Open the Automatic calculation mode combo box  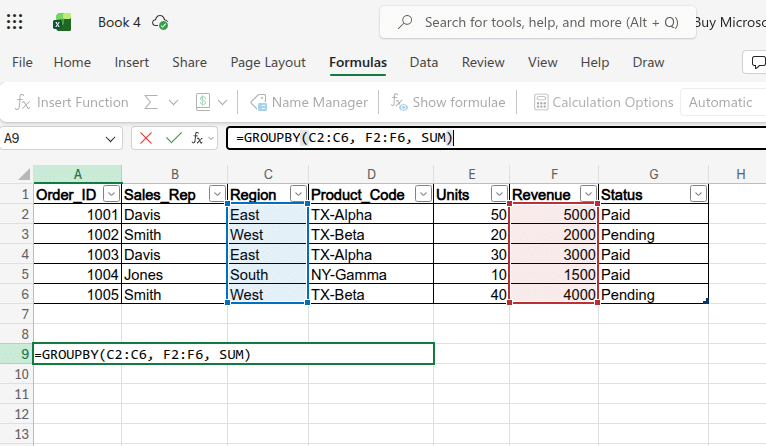(x=722, y=102)
